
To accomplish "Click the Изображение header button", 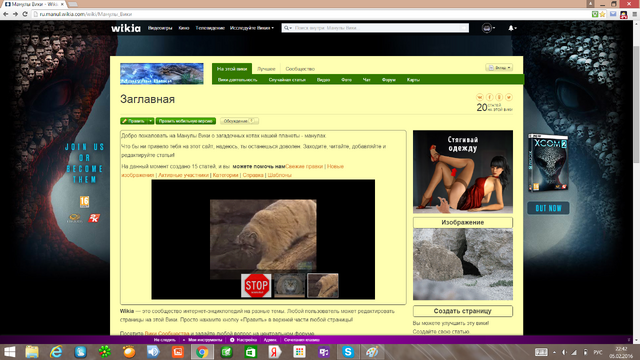I will pyautogui.click(x=463, y=222).
